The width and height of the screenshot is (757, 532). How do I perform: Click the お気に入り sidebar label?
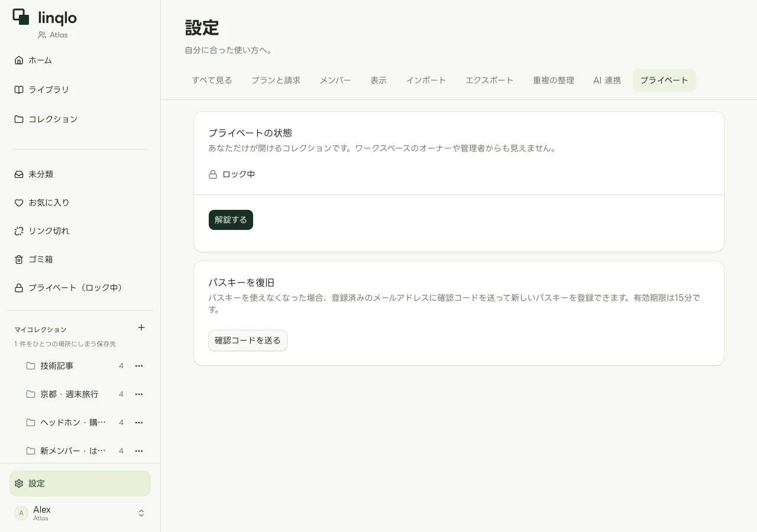point(49,203)
